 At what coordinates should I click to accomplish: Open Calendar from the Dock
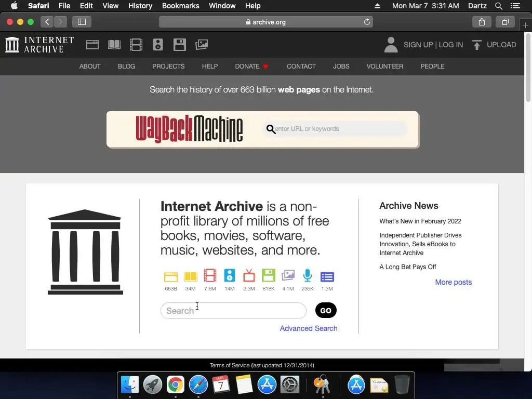click(x=221, y=384)
